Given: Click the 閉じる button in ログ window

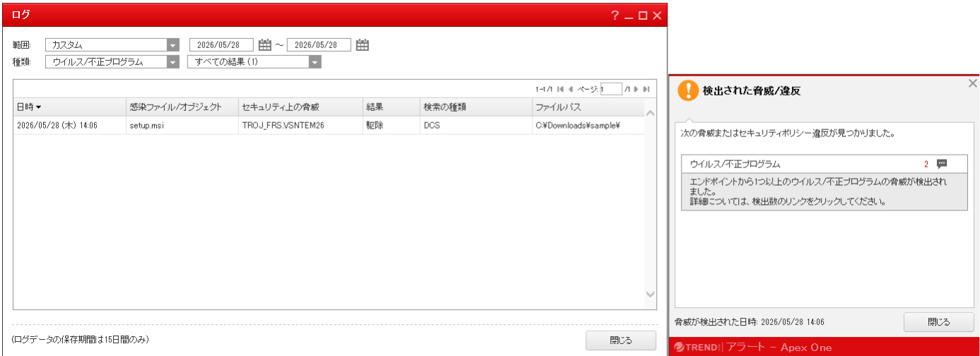Looking at the screenshot, I should pyautogui.click(x=621, y=340).
